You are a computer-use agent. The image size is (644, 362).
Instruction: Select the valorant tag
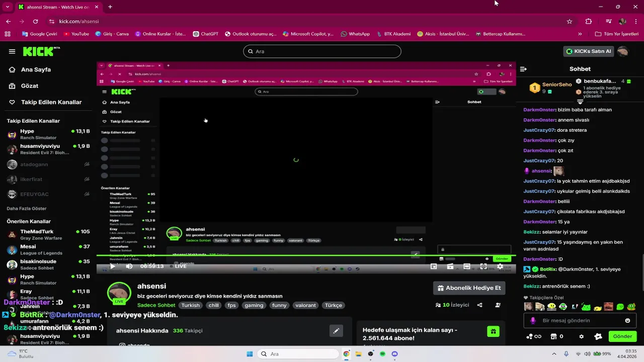pyautogui.click(x=306, y=305)
